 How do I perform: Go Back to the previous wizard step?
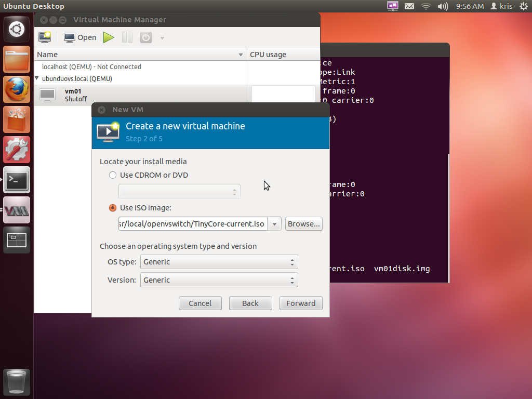coord(250,303)
